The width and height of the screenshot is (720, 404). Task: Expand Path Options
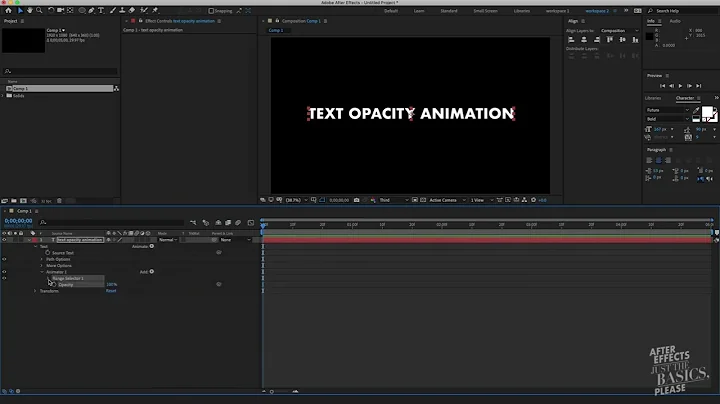coord(41,259)
